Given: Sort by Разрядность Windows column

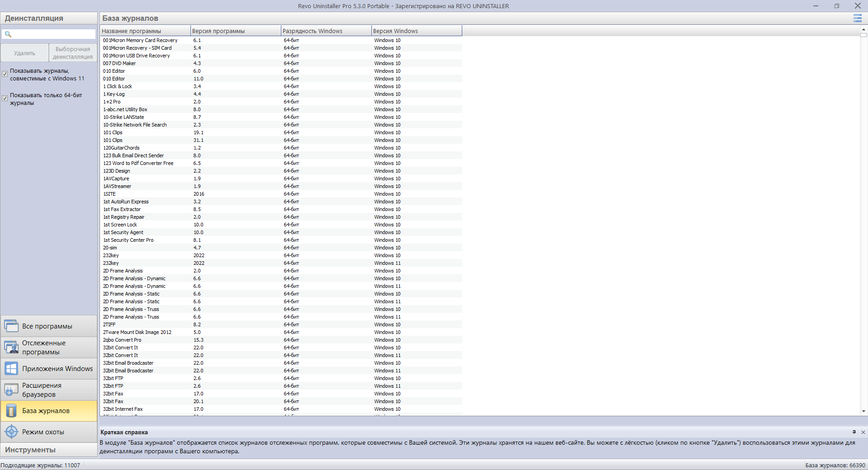Looking at the screenshot, I should [326, 31].
